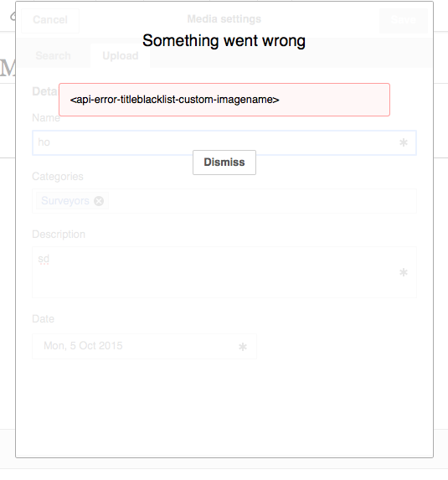
Task: Click the Description text area containing "sd"
Action: point(224,272)
